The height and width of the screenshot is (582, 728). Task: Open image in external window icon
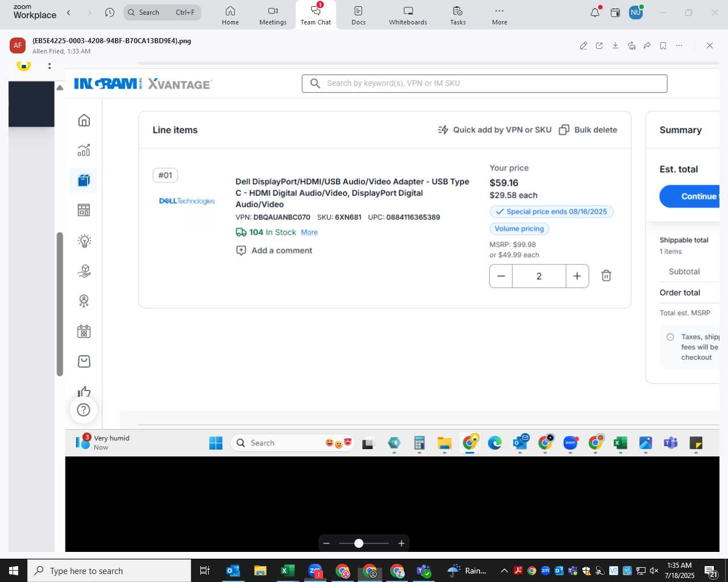tap(599, 45)
